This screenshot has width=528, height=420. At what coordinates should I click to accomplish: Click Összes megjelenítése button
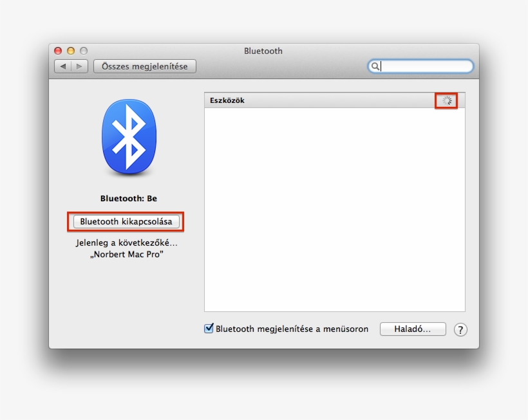pyautogui.click(x=145, y=66)
